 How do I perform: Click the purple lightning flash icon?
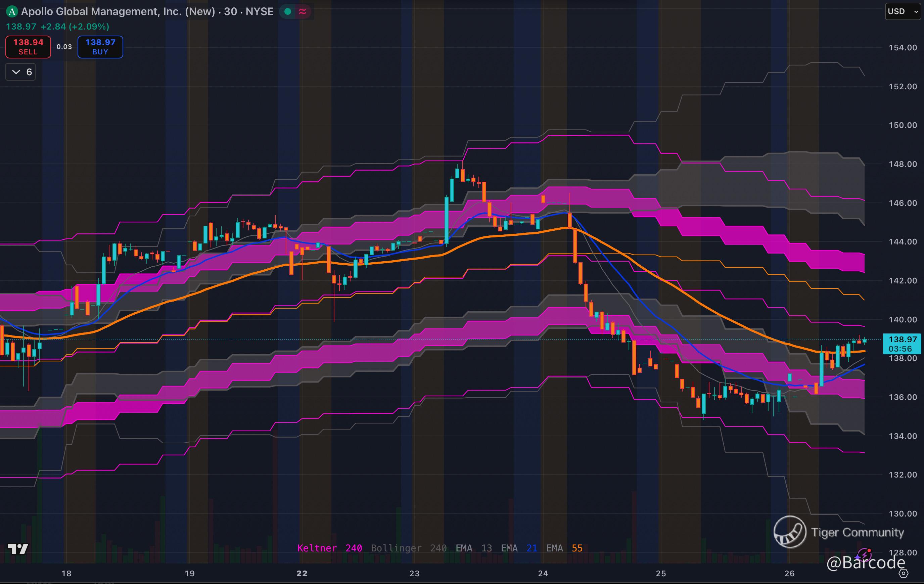864,555
